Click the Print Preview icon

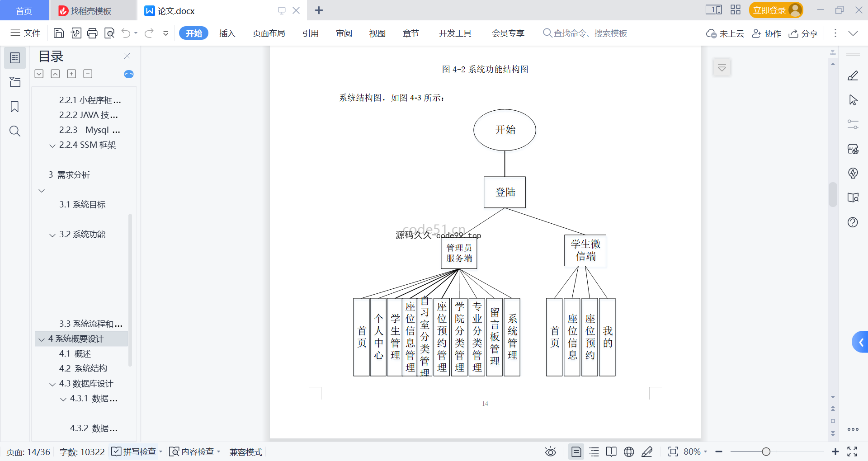(x=109, y=33)
